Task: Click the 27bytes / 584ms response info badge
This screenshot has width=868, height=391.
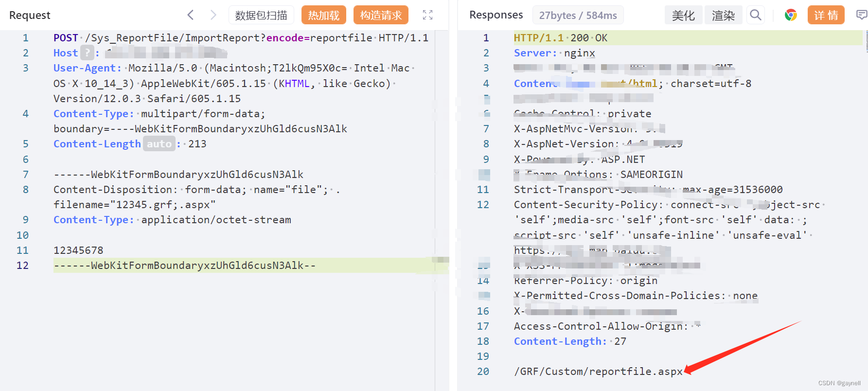Action: pyautogui.click(x=578, y=15)
